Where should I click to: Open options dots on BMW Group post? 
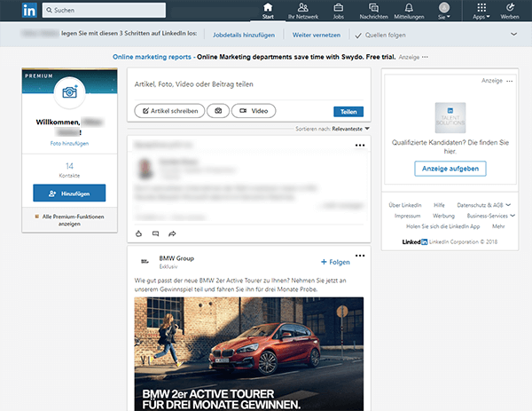[x=360, y=256]
